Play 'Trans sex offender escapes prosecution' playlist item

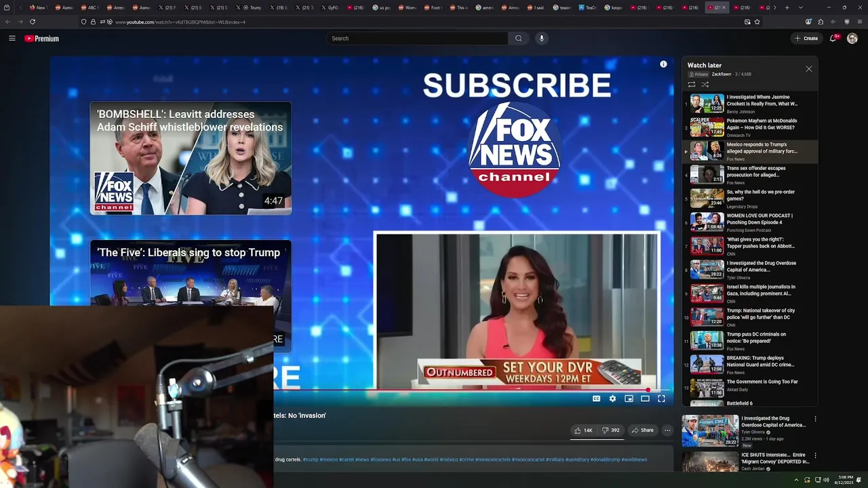[x=749, y=175]
